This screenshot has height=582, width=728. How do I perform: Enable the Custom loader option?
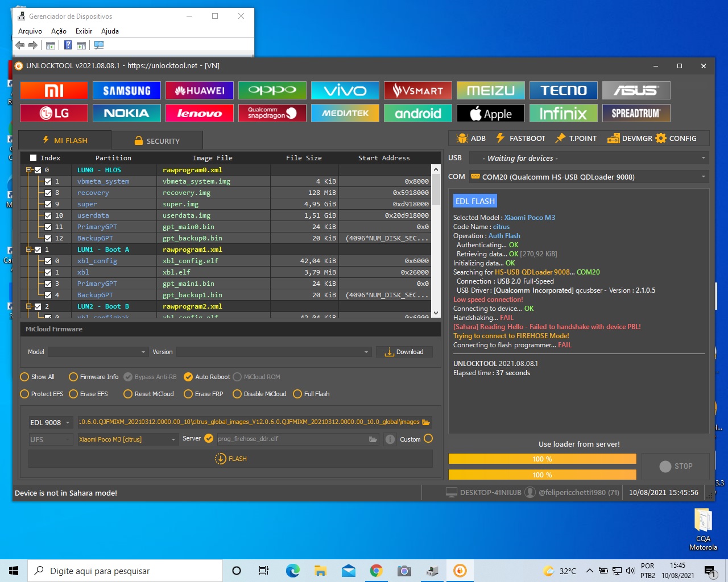pyautogui.click(x=428, y=438)
